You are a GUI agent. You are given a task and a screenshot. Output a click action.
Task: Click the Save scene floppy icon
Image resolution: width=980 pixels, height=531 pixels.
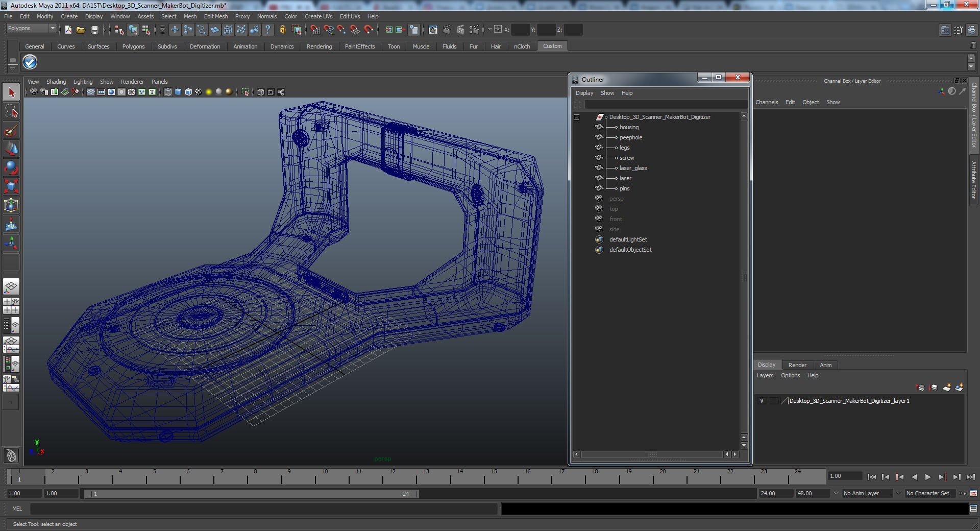coord(94,30)
